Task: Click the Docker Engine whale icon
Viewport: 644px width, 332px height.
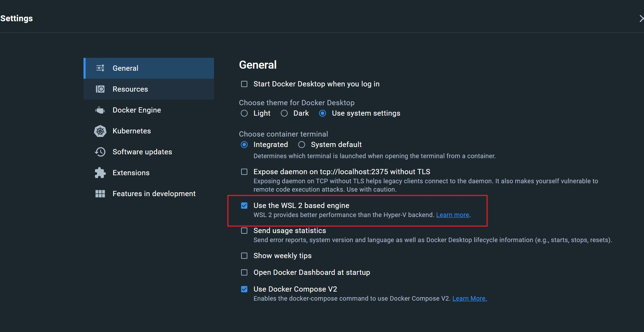Action: coord(100,110)
